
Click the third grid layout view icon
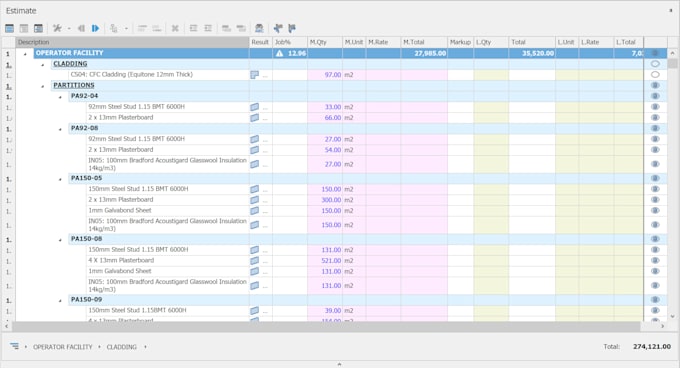click(x=38, y=29)
